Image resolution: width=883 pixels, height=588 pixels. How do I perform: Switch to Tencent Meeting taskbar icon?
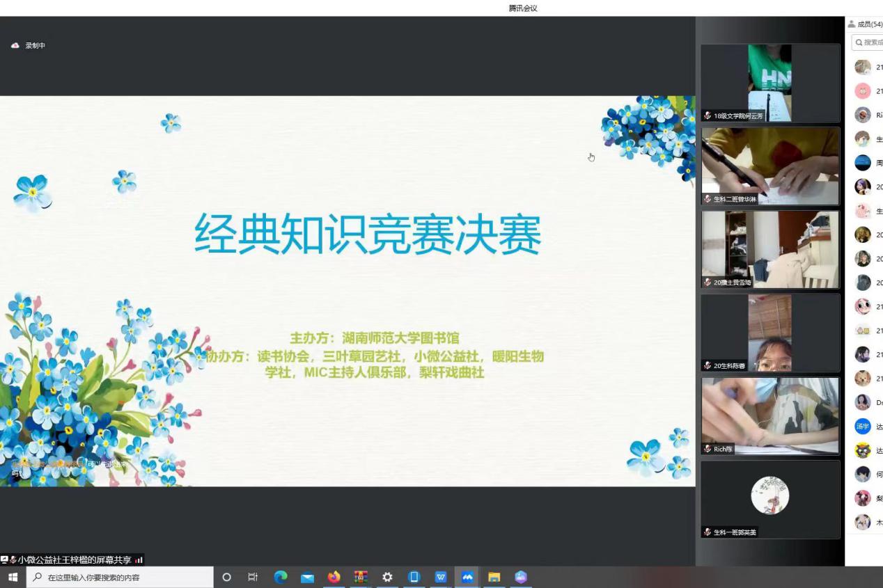coord(467,577)
